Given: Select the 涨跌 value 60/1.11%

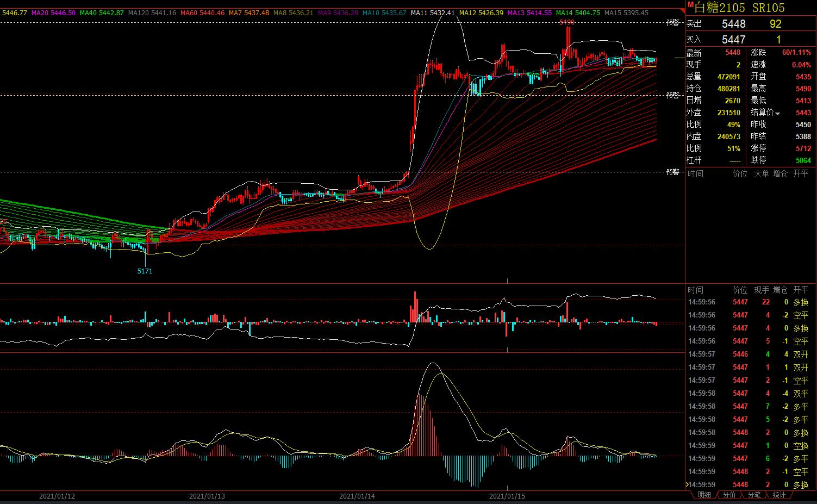Looking at the screenshot, I should [x=796, y=53].
